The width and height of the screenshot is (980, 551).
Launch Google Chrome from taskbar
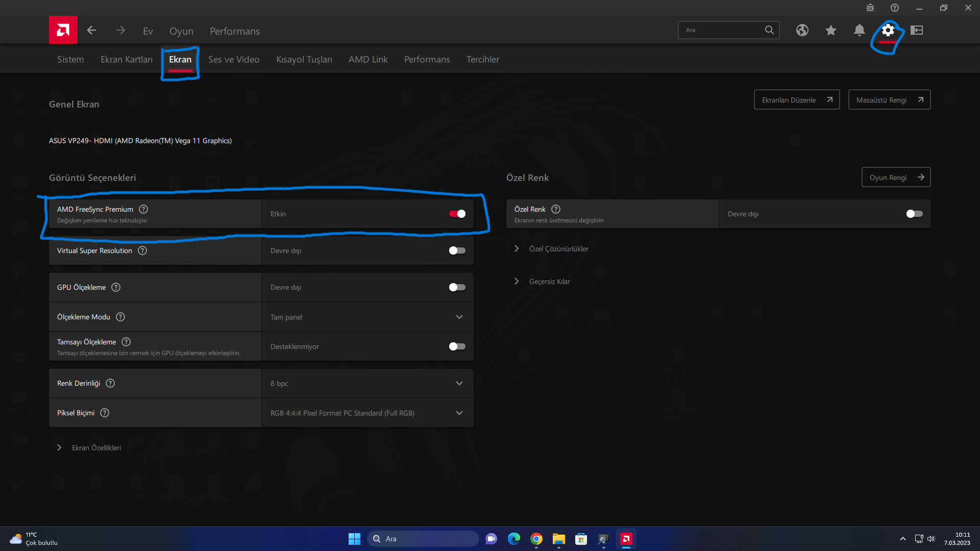(x=536, y=539)
